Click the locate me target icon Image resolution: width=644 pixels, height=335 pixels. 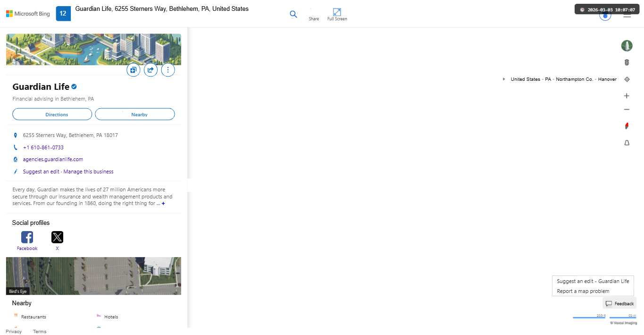[x=627, y=79]
